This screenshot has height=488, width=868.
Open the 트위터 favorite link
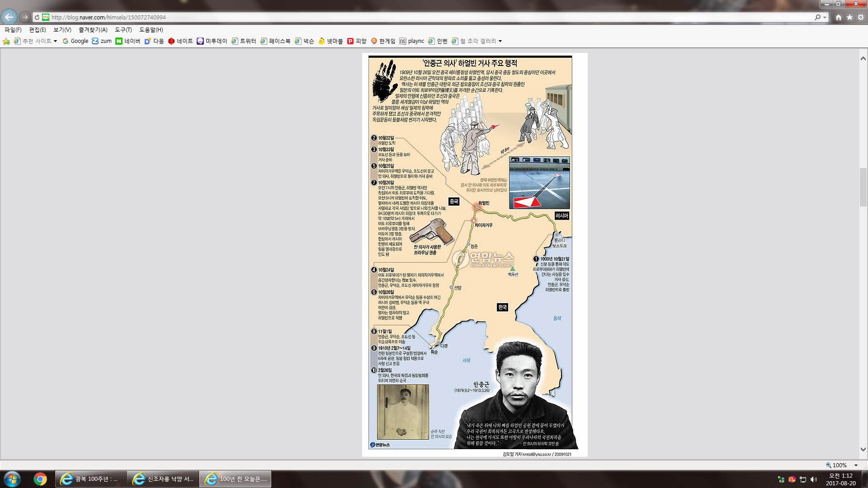click(244, 41)
